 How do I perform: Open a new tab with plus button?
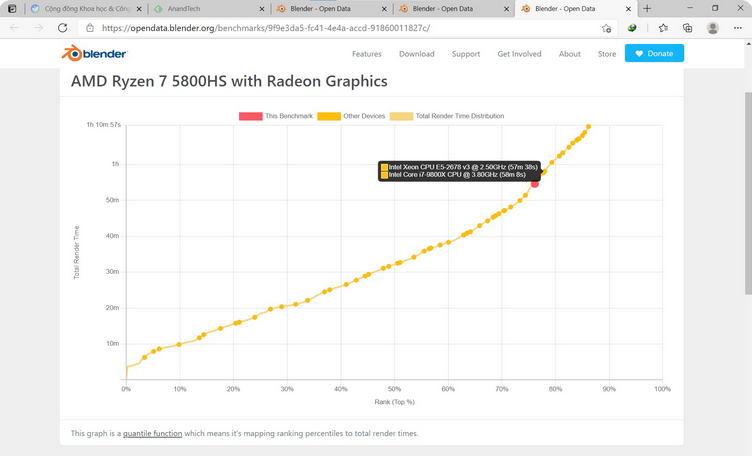tap(647, 8)
